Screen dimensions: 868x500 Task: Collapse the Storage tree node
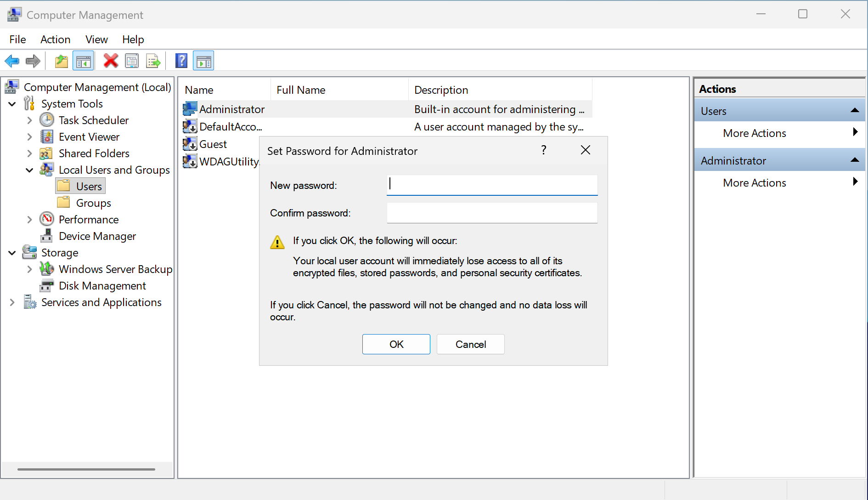(x=12, y=253)
